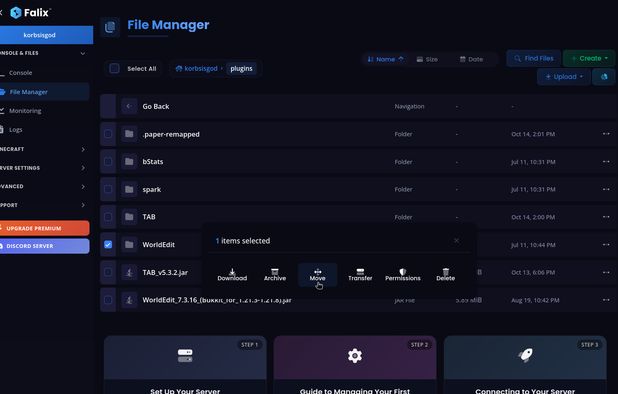The width and height of the screenshot is (618, 394).
Task: Open more options for TAB folder
Action: (606, 217)
